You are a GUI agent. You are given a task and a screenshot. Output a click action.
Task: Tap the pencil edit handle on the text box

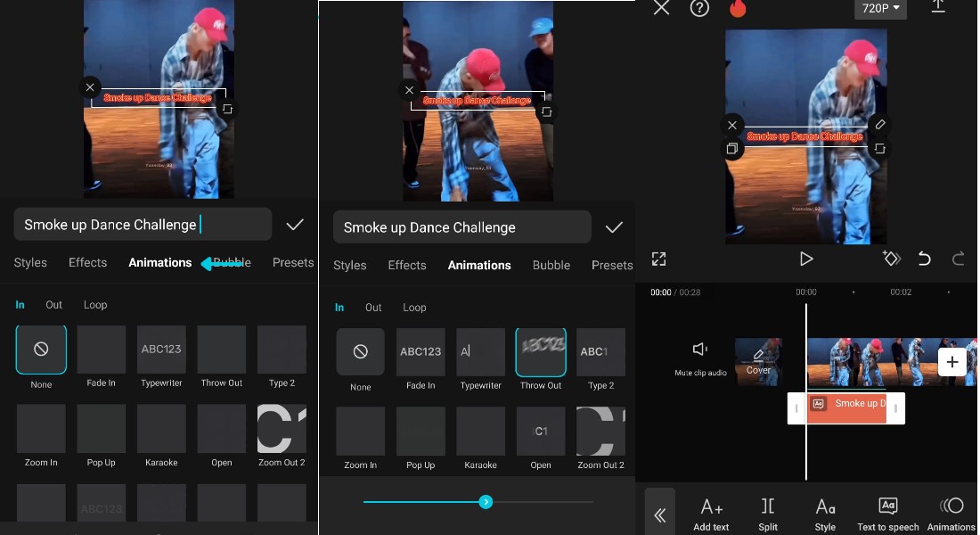click(880, 124)
